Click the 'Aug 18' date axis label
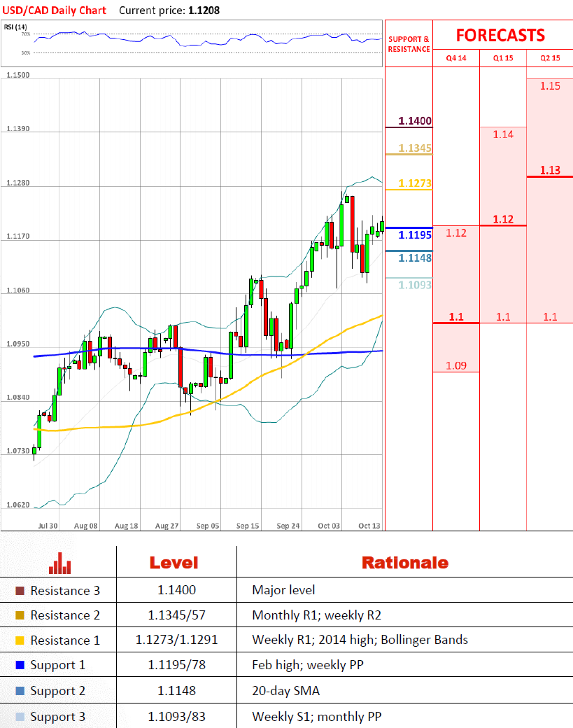This screenshot has width=573, height=728. [126, 526]
